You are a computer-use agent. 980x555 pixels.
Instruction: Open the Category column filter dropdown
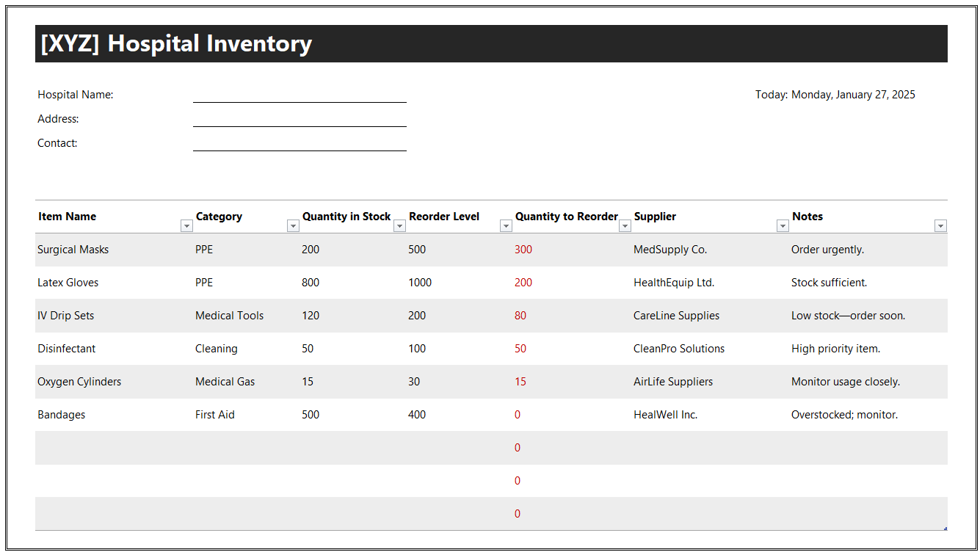[293, 226]
